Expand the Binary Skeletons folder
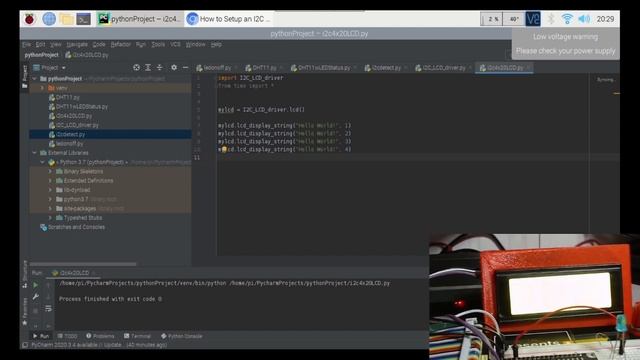Screen dimensions: 640x360 pos(51,171)
